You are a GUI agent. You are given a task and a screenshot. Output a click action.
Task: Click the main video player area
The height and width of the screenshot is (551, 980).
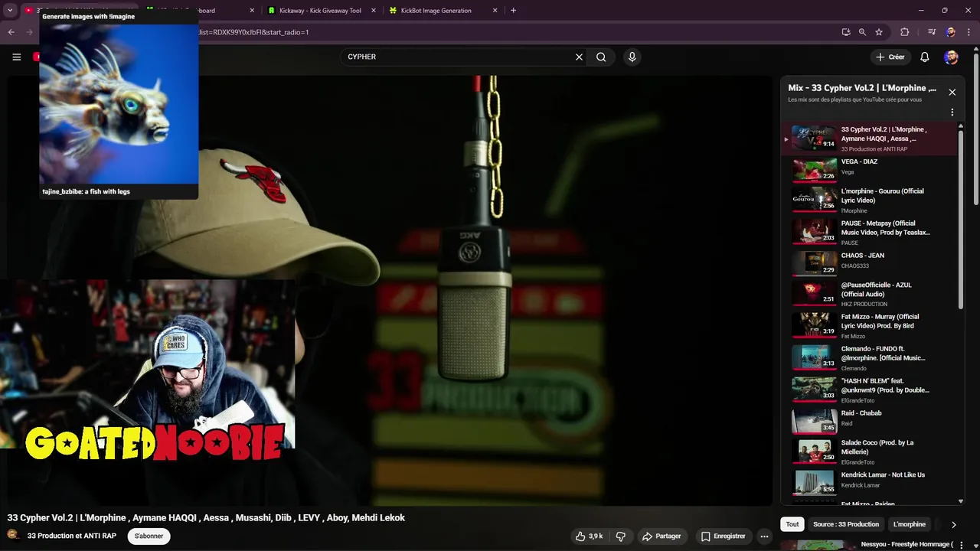coord(390,291)
